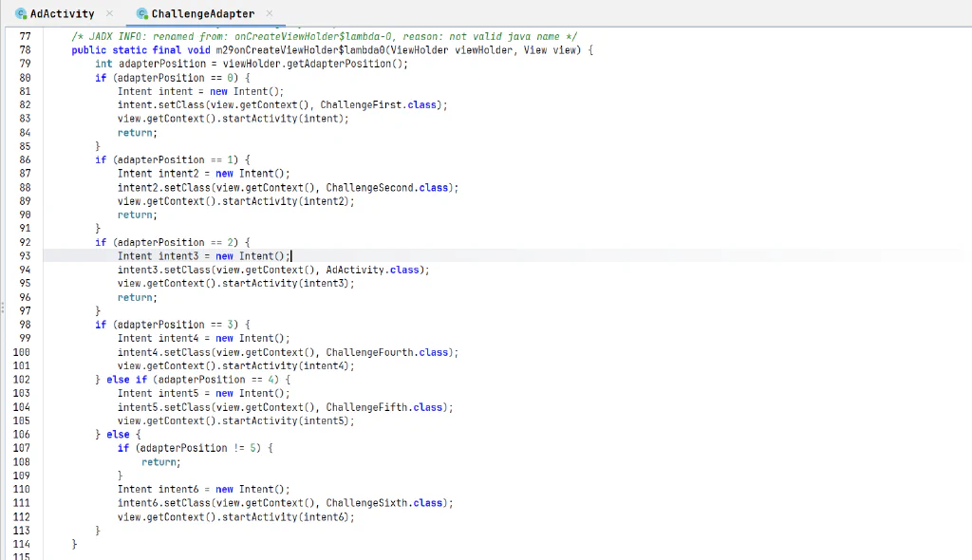The image size is (972, 560).
Task: Open the ChallengeFirst.class reference
Action: click(378, 104)
